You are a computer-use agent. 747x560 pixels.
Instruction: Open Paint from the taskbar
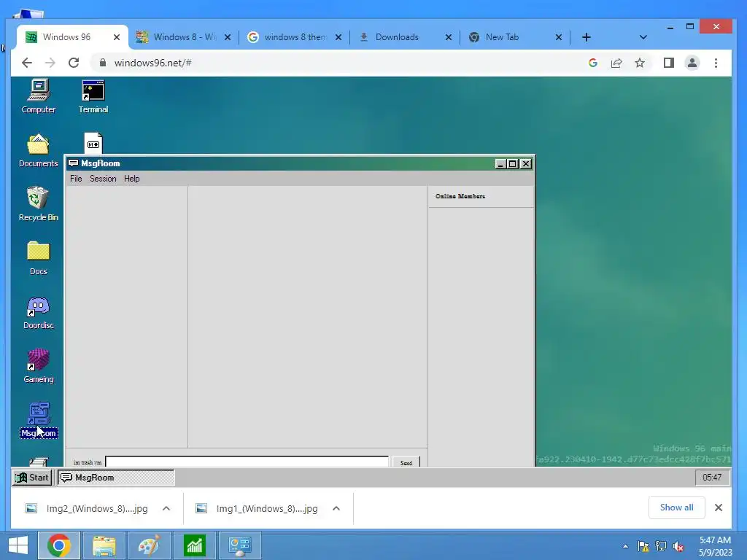click(149, 545)
